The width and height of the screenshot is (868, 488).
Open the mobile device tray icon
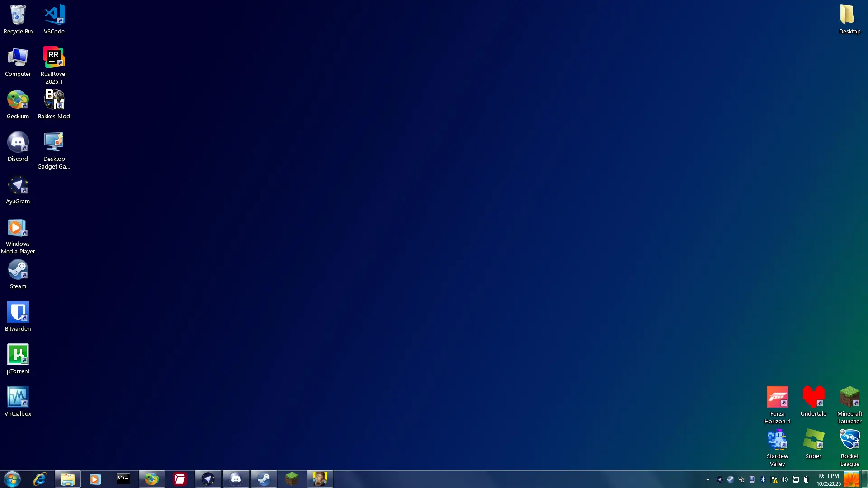pos(752,479)
